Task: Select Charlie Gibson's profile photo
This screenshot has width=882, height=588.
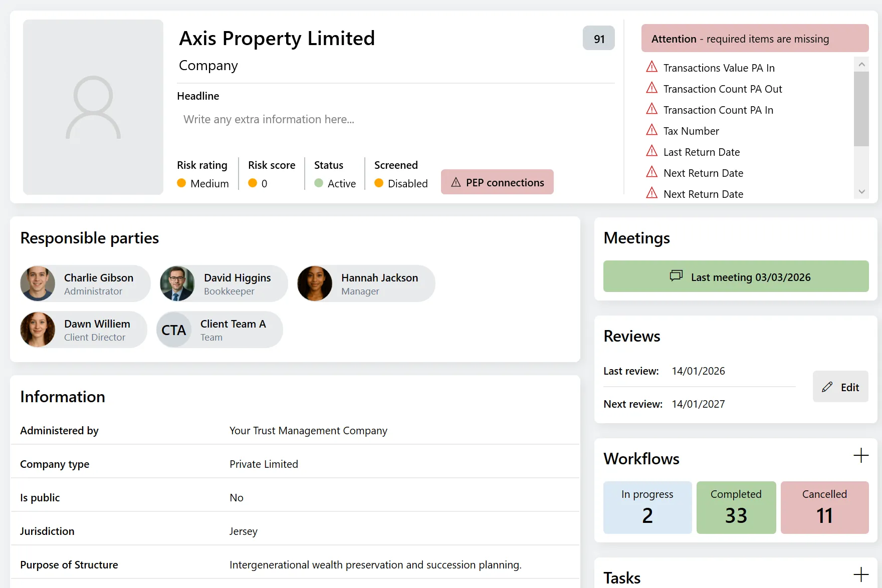Action: click(38, 283)
